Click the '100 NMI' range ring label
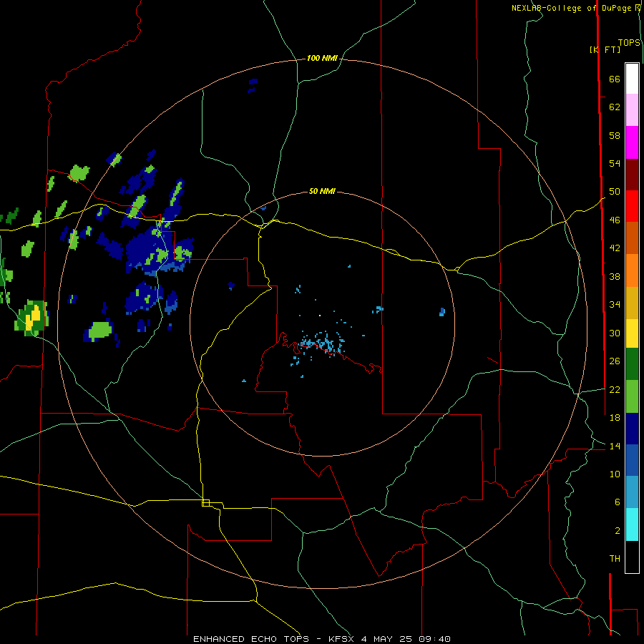The width and height of the screenshot is (644, 644). (x=322, y=59)
